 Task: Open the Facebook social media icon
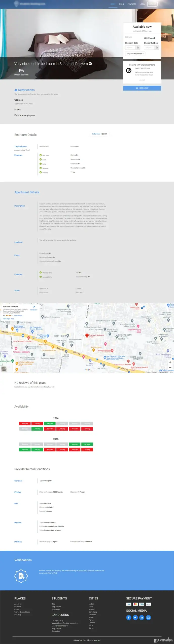click(129, 617)
